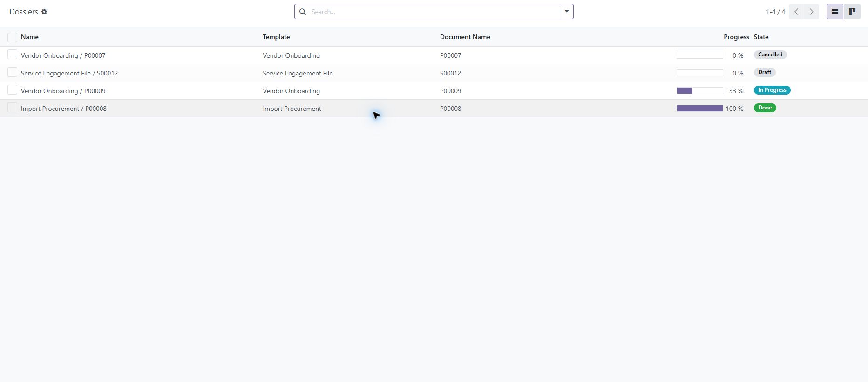Click the Done state badge

(765, 108)
